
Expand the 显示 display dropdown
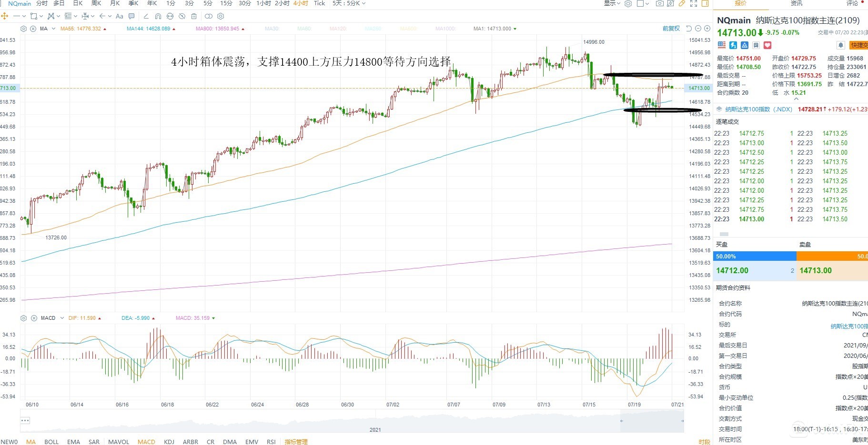pyautogui.click(x=612, y=3)
